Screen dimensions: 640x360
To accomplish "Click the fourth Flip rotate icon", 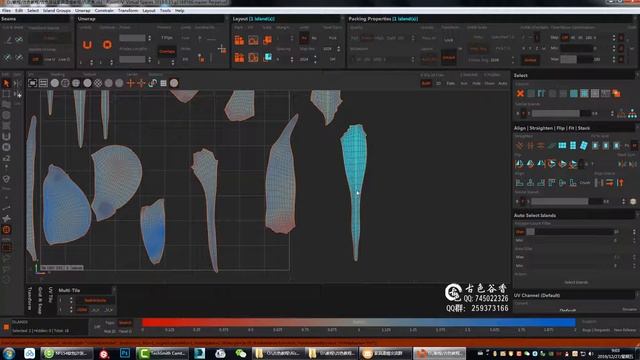I will pos(551,164).
